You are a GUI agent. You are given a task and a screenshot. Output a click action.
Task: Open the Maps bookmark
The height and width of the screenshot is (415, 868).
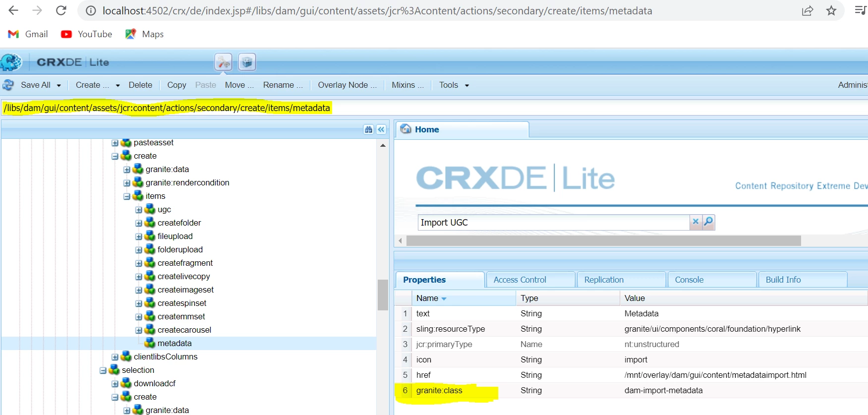[144, 34]
